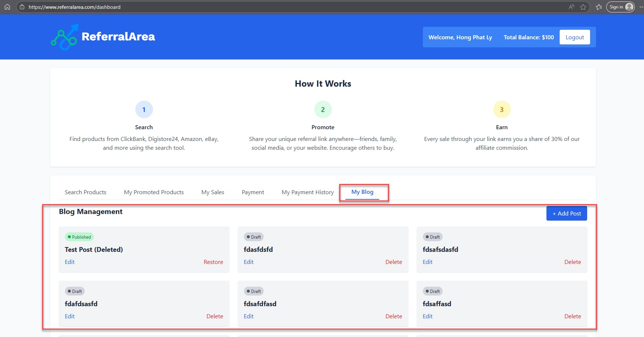
Task: Open the favorites list icon
Action: (599, 7)
